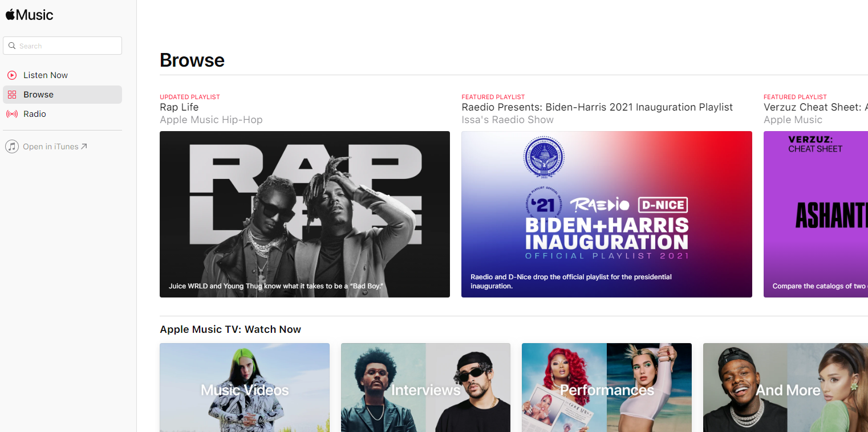The image size is (868, 432).
Task: Open Listen Now in the sidebar
Action: [62, 75]
